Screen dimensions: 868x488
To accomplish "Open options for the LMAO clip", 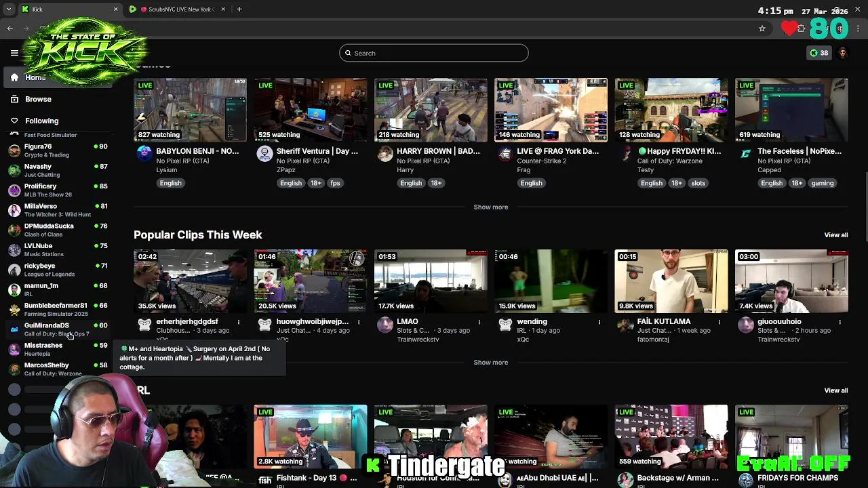I will pyautogui.click(x=479, y=322).
